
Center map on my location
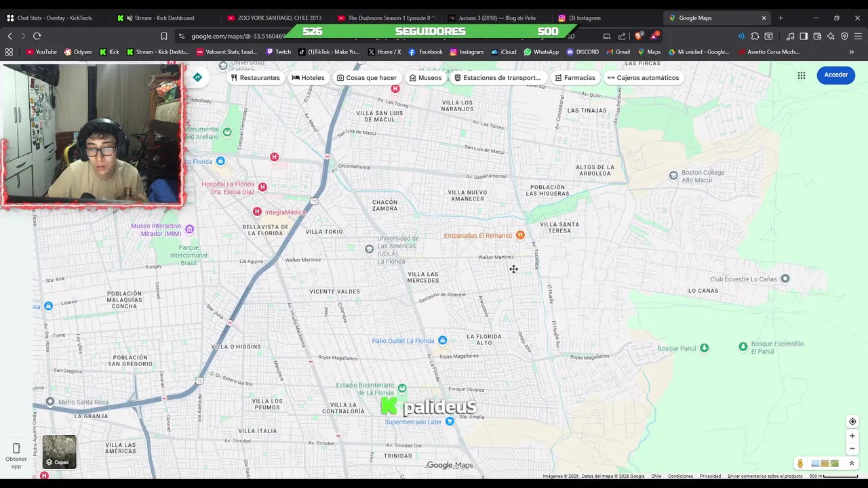(x=852, y=422)
